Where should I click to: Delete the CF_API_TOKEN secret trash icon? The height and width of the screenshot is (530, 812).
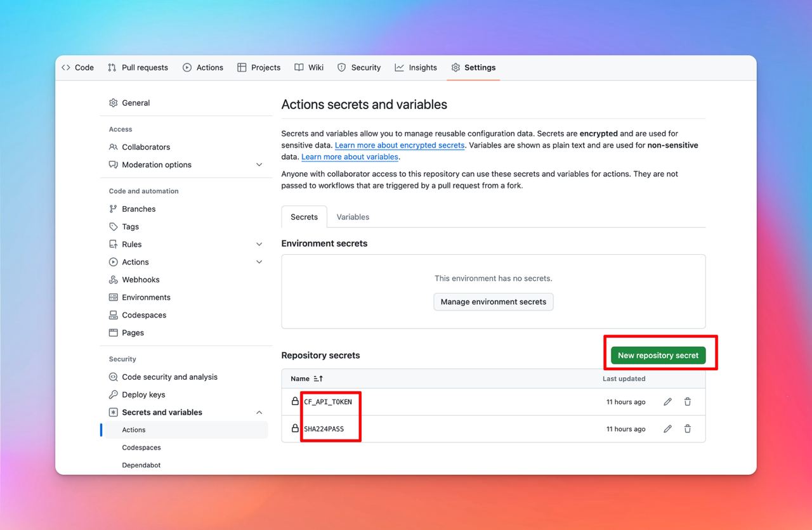click(688, 402)
